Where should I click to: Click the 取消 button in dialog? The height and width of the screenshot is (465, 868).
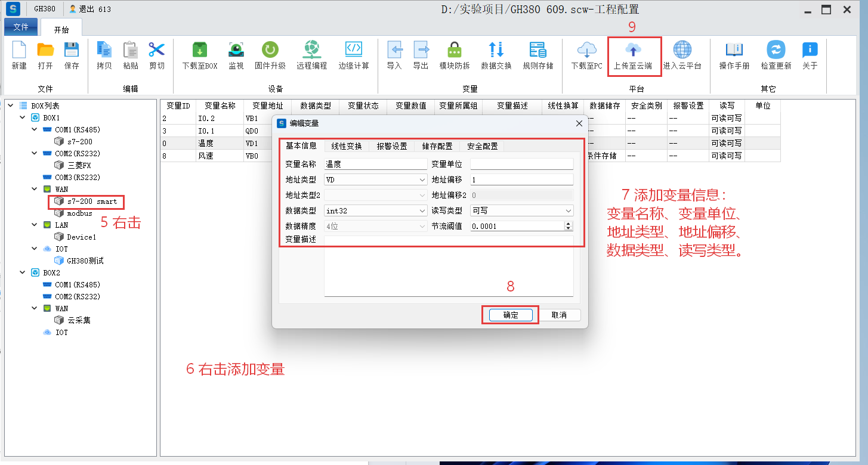[x=559, y=315]
